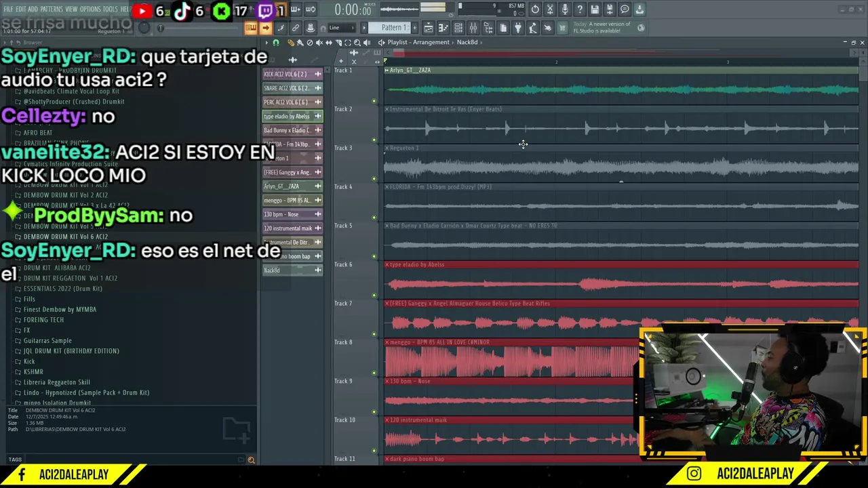Expand the FOREING TECH folder
This screenshot has width=868, height=488.
coord(43,320)
